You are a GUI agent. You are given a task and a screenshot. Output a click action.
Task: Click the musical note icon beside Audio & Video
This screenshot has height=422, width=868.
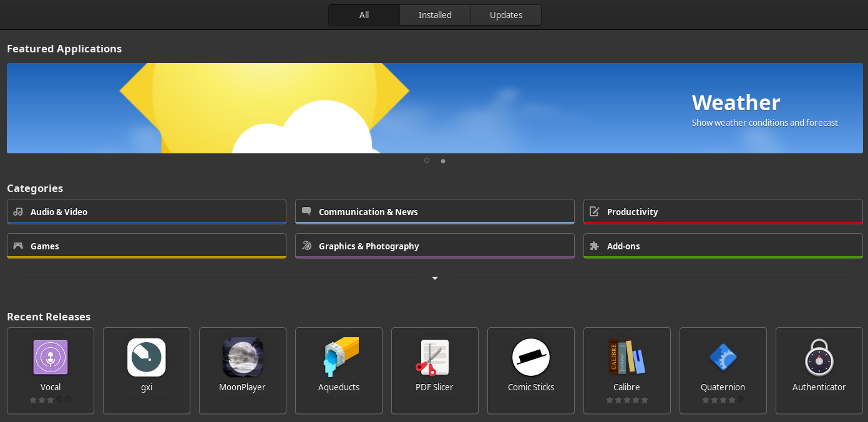19,211
